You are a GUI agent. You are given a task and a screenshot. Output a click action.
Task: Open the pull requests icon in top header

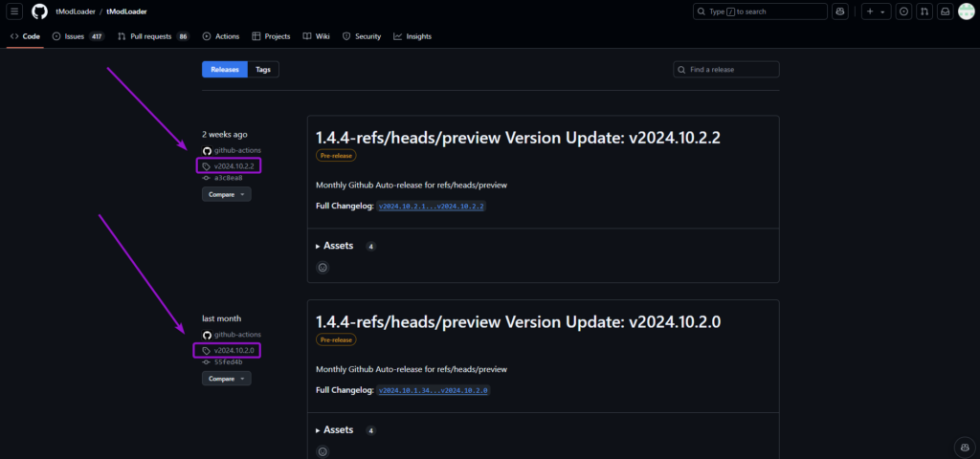point(925,11)
